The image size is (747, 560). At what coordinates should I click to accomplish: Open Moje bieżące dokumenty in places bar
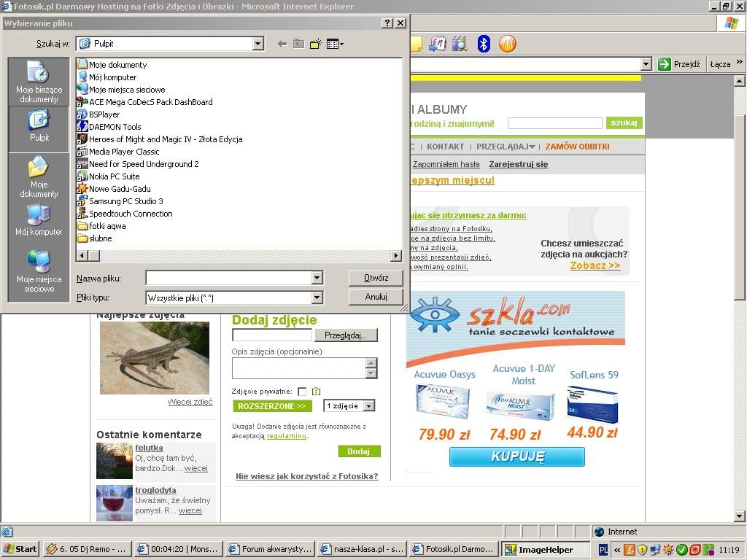[x=39, y=82]
